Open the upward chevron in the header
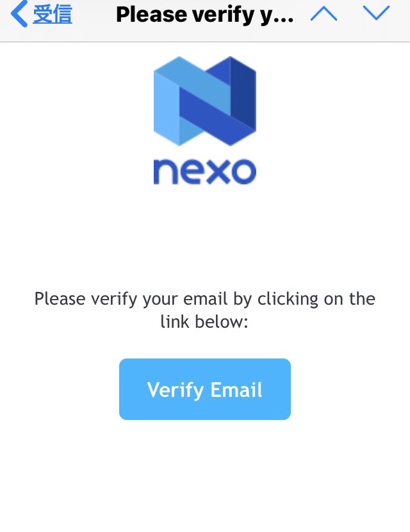Screen dimensions: 410x532 tap(324, 14)
